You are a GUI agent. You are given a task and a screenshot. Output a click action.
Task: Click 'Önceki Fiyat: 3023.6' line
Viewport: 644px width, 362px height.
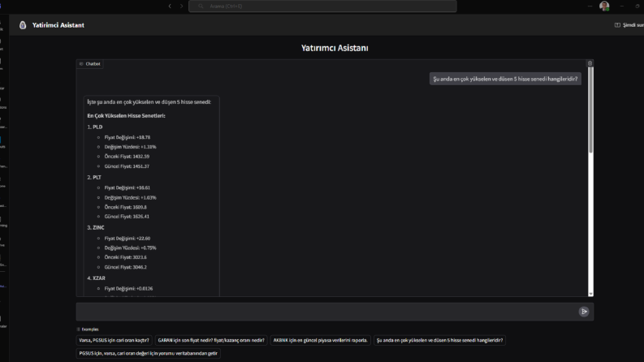click(125, 257)
